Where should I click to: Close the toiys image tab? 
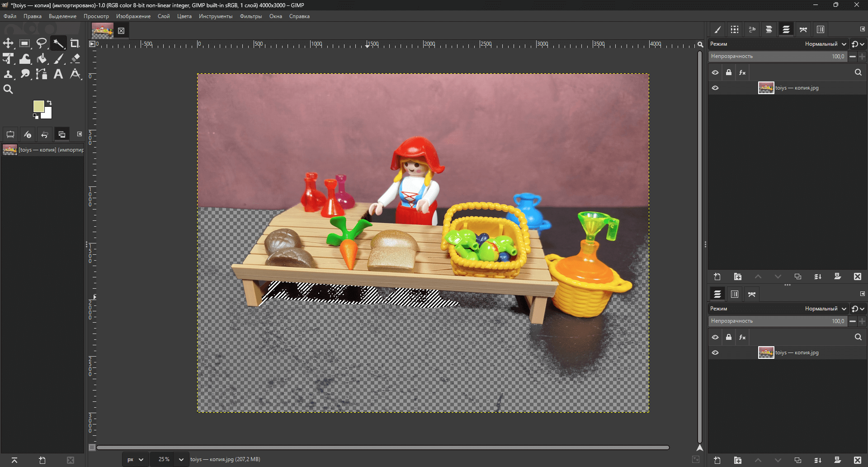[x=121, y=31]
